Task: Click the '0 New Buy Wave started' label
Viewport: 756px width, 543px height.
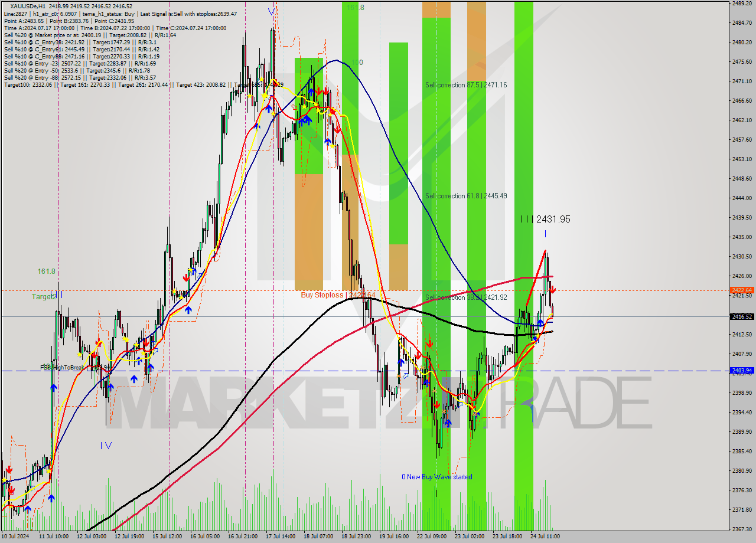Action: pos(437,477)
